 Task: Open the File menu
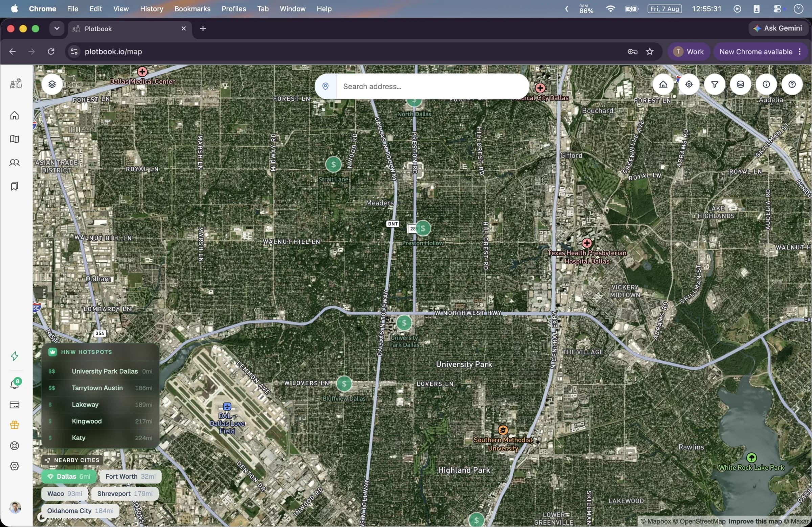pos(73,9)
